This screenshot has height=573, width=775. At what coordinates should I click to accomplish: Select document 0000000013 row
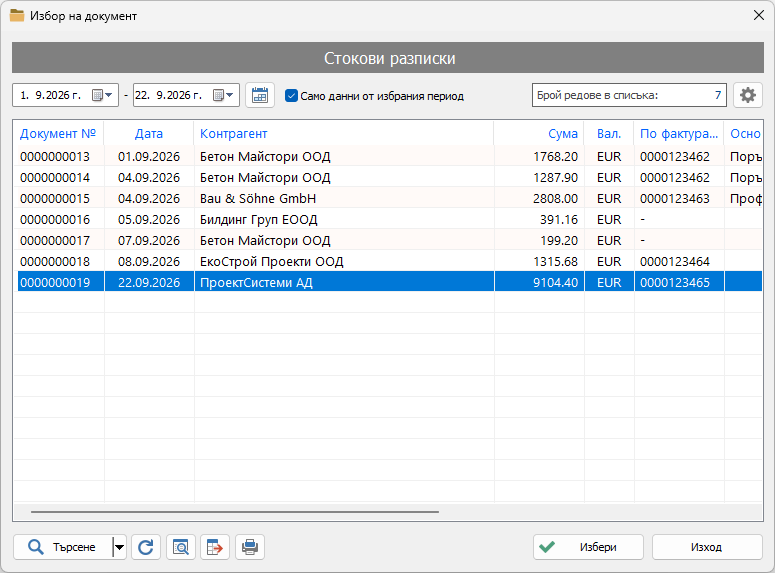[x=390, y=156]
